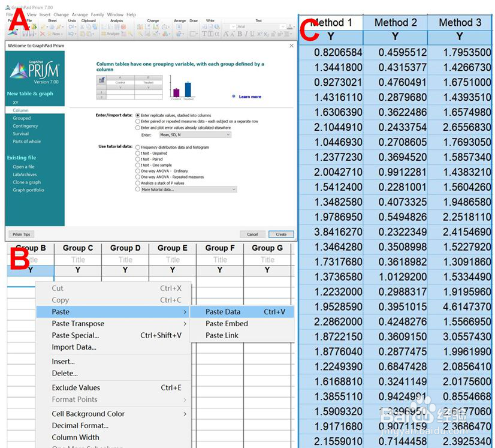This screenshot has width=495, height=448.
Task: Close the Welcome to GraphPad Prism dialog
Action: pyautogui.click(x=291, y=46)
